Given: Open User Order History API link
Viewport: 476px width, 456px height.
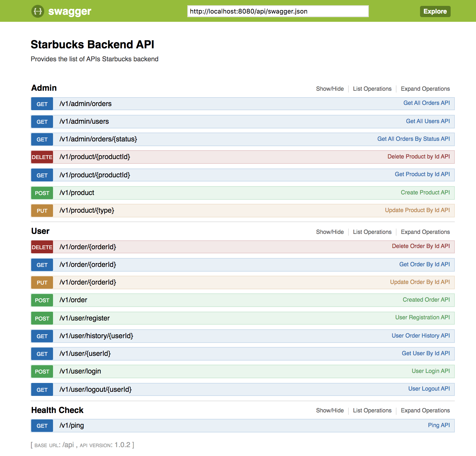Looking at the screenshot, I should (421, 336).
